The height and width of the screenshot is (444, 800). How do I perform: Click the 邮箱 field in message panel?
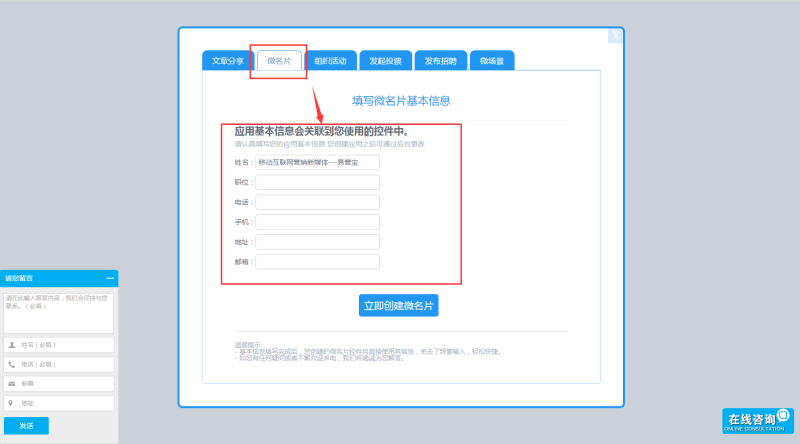pyautogui.click(x=59, y=384)
